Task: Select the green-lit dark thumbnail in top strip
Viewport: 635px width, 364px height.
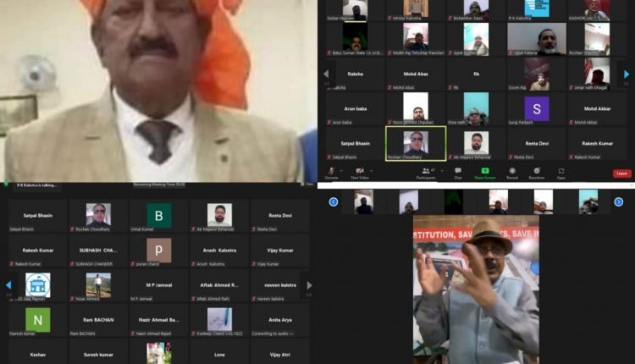Action: coord(453,201)
